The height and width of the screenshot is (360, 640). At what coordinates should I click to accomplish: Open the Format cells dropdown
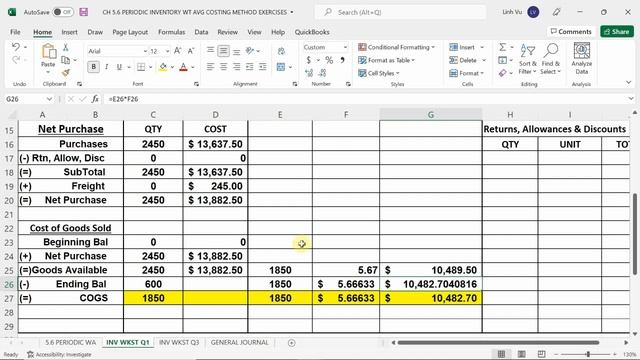pyautogui.click(x=466, y=73)
